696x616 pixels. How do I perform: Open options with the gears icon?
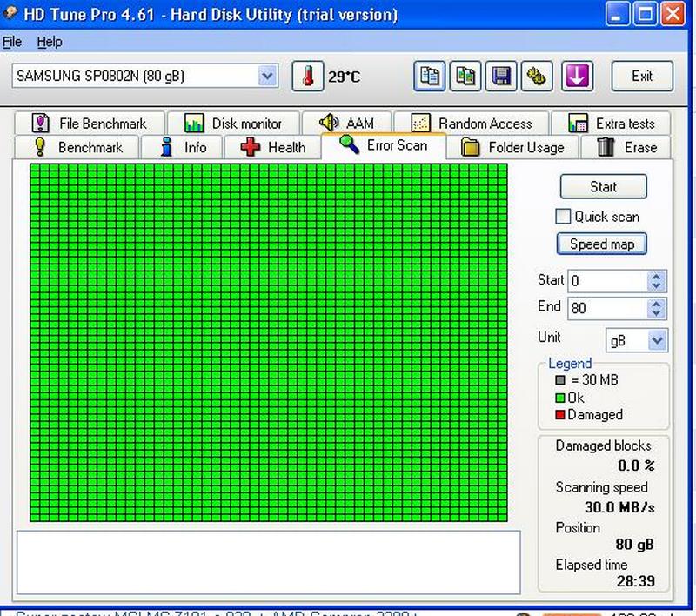point(538,76)
